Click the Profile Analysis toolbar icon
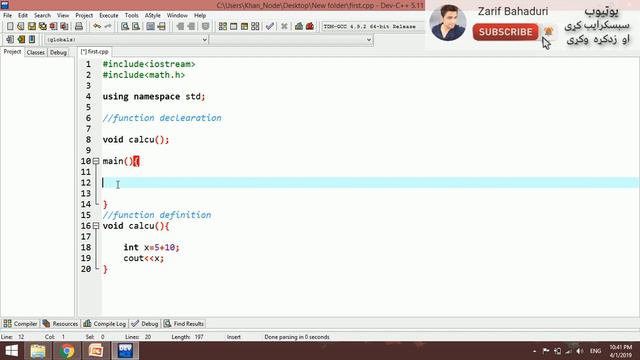This screenshot has width=640, height=360. (299, 27)
